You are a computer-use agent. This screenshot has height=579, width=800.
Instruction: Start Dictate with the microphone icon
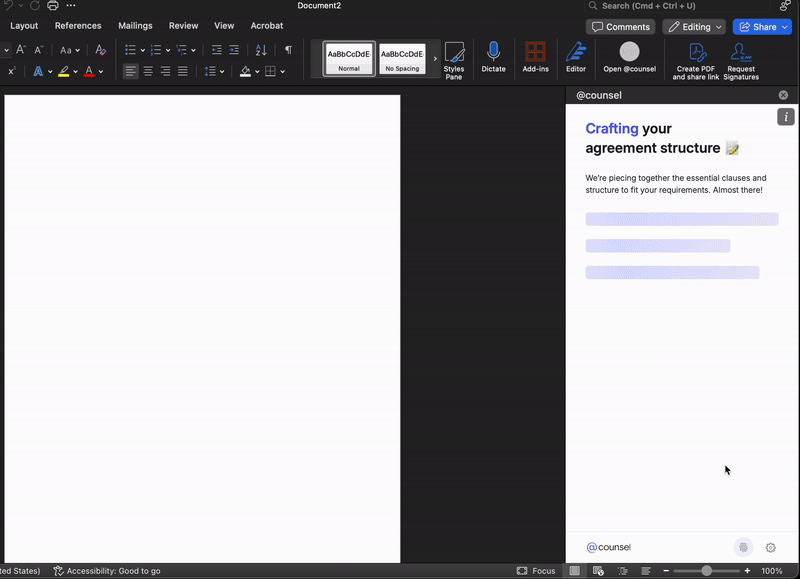click(493, 57)
